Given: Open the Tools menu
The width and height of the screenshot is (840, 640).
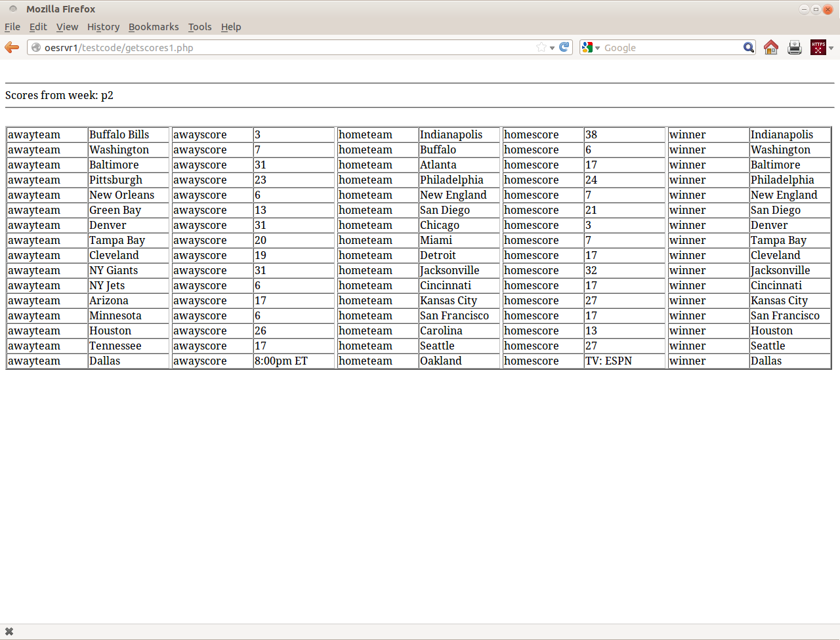Looking at the screenshot, I should pyautogui.click(x=199, y=27).
